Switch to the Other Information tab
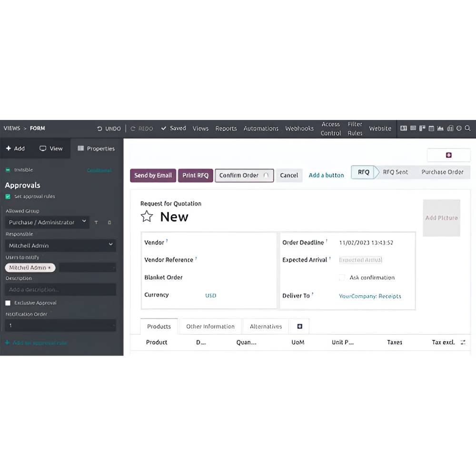 [210, 327]
